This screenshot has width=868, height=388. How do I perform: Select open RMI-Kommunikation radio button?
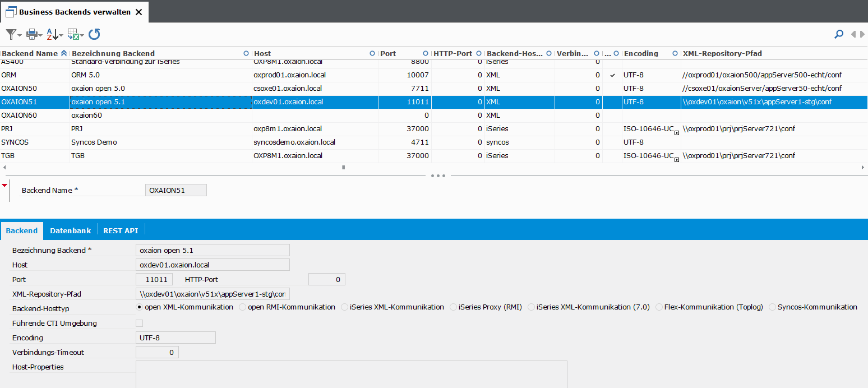click(x=243, y=307)
